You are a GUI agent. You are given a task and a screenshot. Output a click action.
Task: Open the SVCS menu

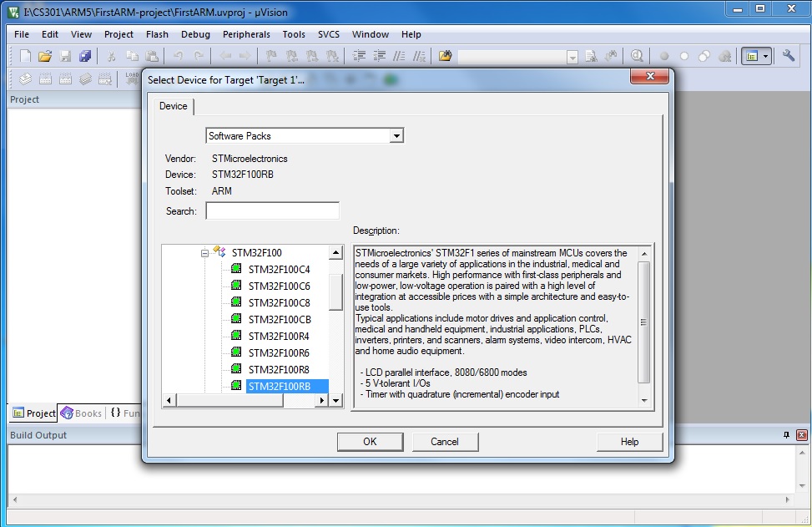328,34
